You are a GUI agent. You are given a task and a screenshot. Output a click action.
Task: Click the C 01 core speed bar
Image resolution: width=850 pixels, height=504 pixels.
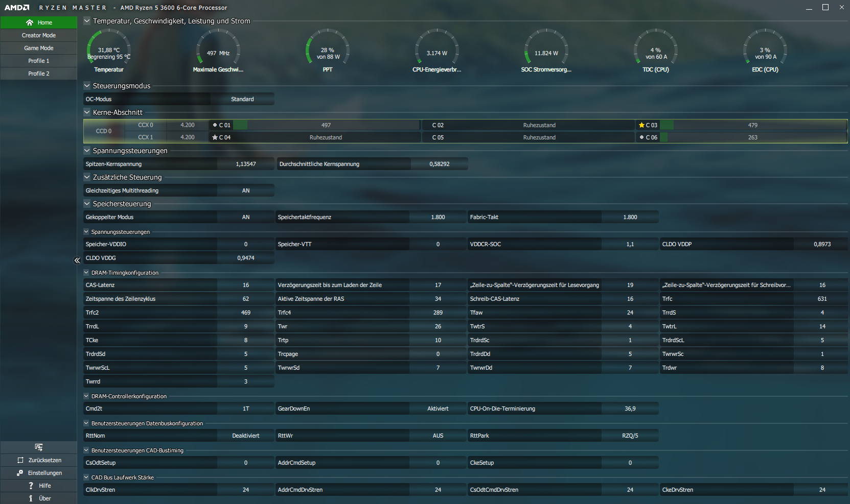pyautogui.click(x=326, y=125)
